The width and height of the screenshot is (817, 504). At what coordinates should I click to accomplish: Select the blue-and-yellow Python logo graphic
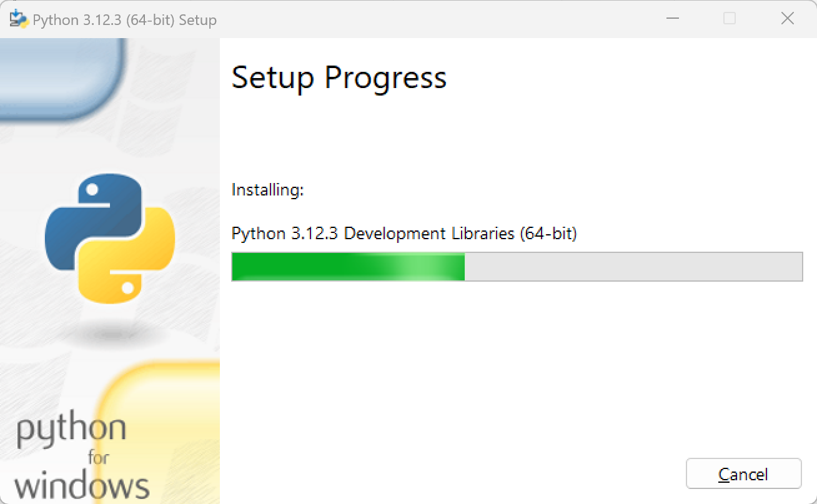pyautogui.click(x=110, y=240)
